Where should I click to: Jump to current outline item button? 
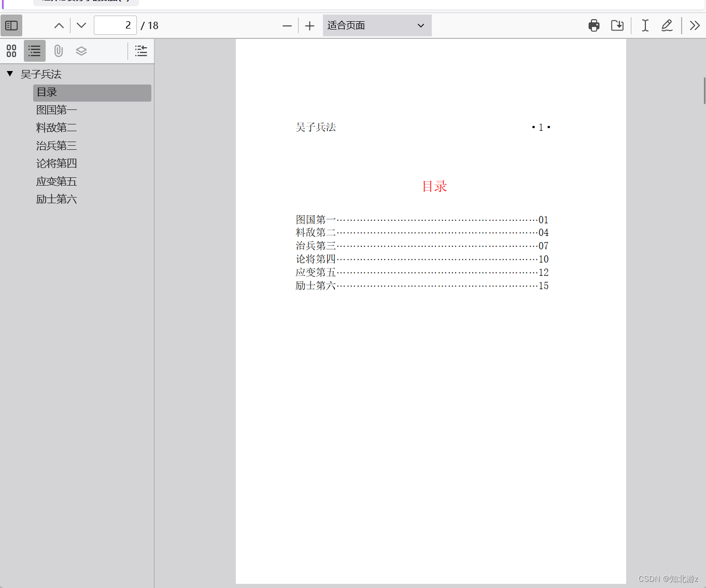click(141, 51)
